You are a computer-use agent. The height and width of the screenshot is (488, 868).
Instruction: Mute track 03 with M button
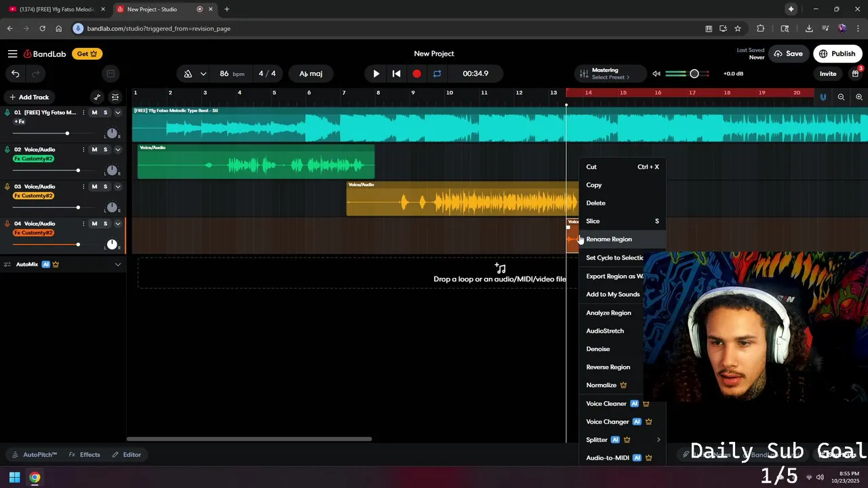coord(94,186)
